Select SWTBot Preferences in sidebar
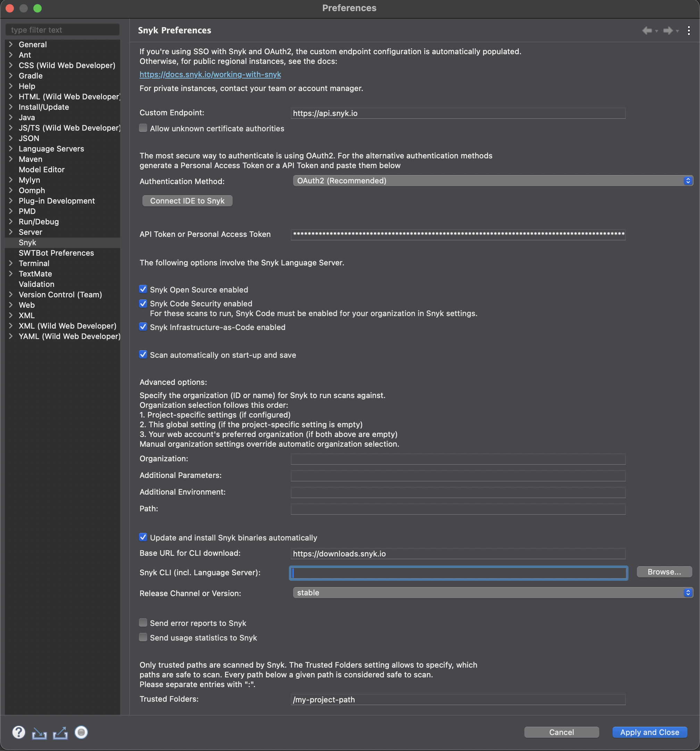The image size is (700, 751). 56,253
